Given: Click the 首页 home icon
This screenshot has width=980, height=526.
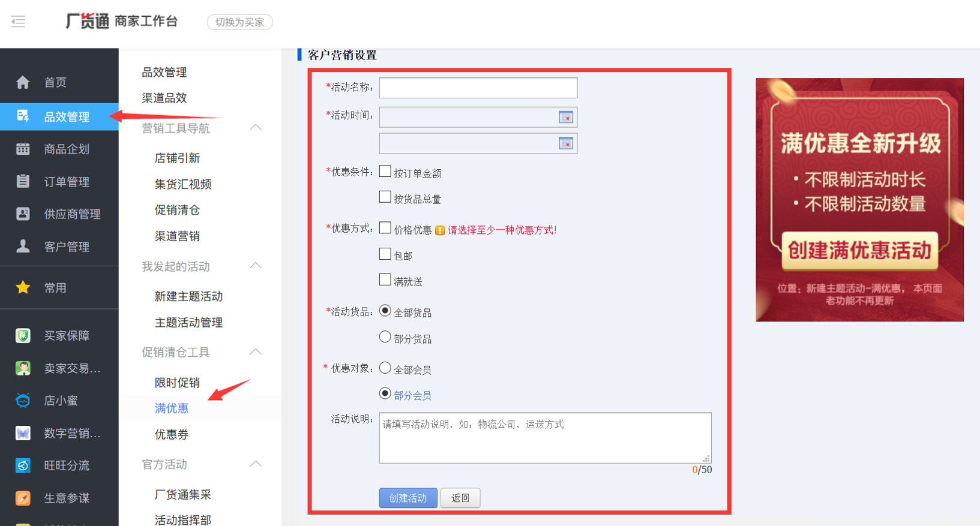Looking at the screenshot, I should pos(23,82).
